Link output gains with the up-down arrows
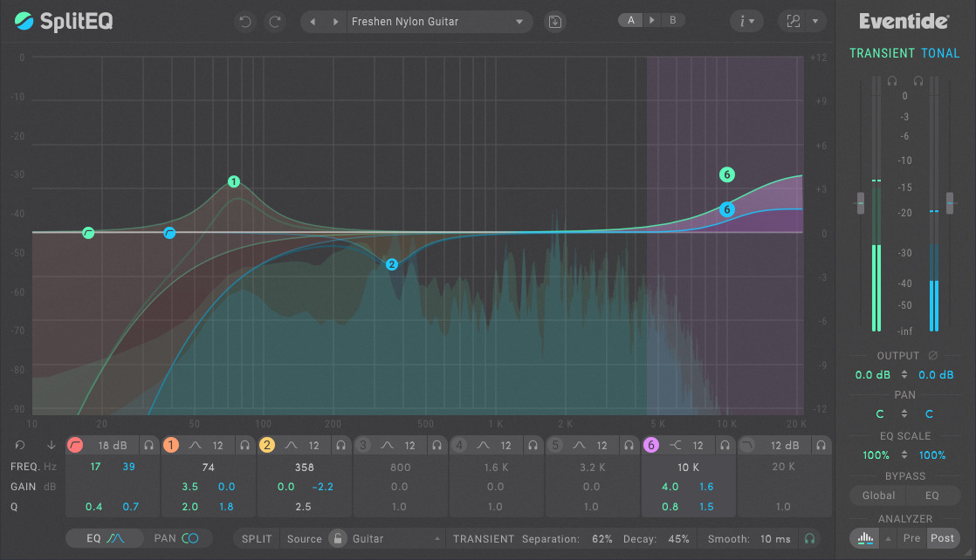The image size is (976, 560). 904,374
